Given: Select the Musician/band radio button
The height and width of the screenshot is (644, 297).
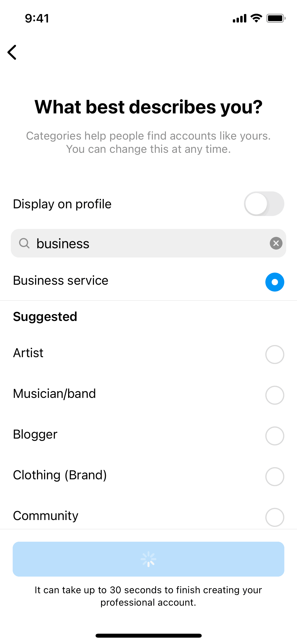Looking at the screenshot, I should (x=275, y=395).
